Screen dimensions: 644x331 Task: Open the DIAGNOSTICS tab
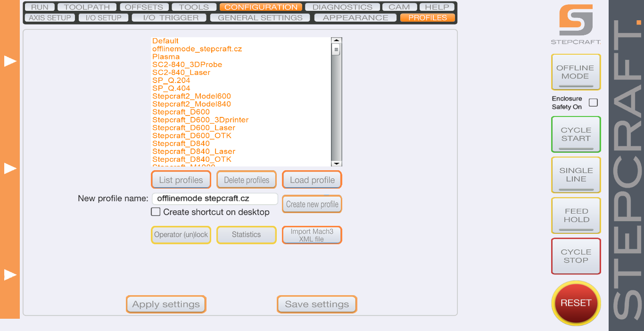(x=342, y=7)
